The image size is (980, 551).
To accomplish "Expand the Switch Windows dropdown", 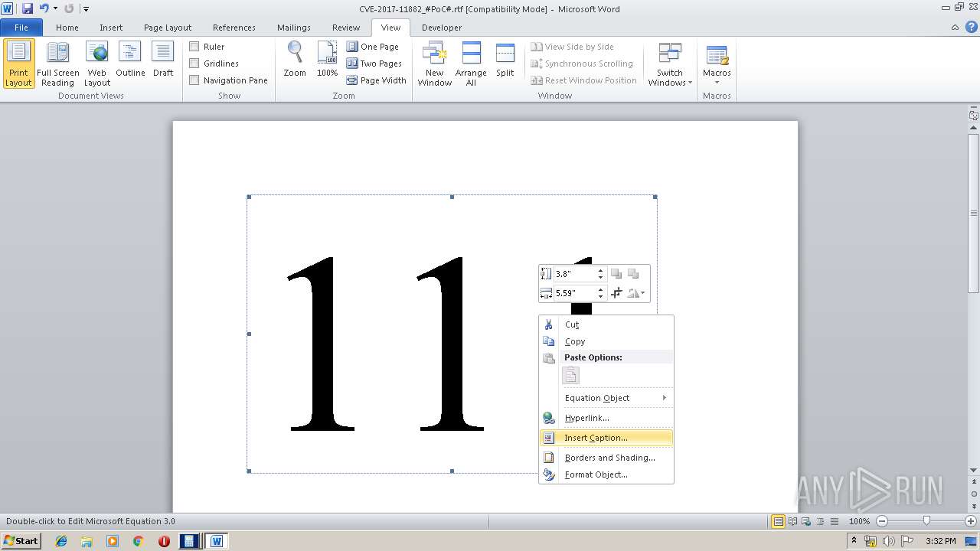I will point(670,64).
